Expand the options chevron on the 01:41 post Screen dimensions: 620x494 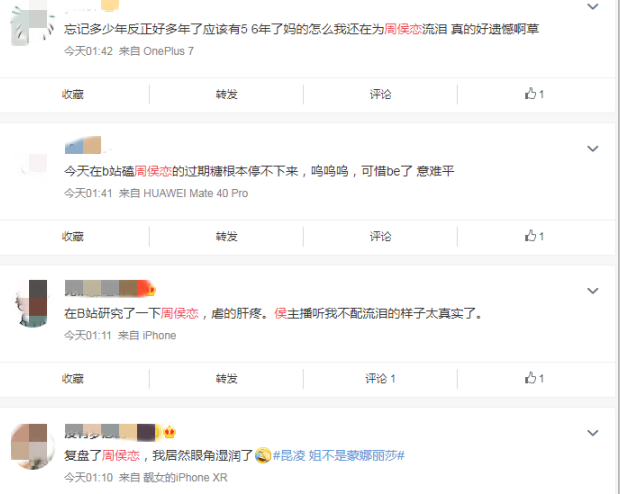coord(592,149)
